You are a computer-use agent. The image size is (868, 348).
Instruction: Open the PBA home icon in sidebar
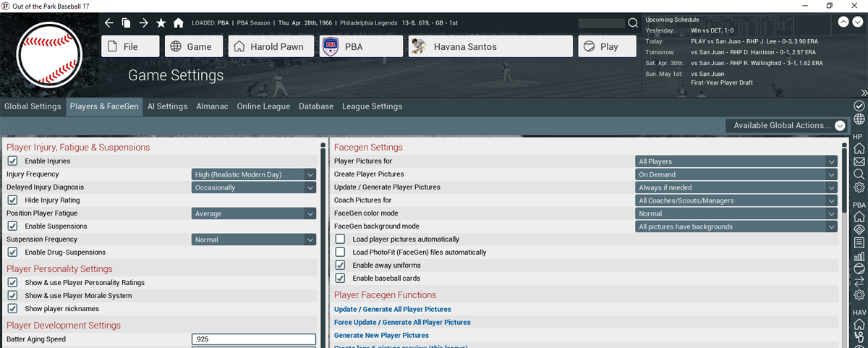click(x=859, y=217)
